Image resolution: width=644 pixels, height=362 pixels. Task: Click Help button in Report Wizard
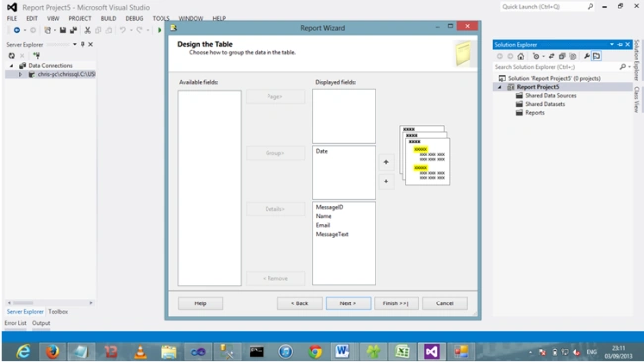coord(200,303)
